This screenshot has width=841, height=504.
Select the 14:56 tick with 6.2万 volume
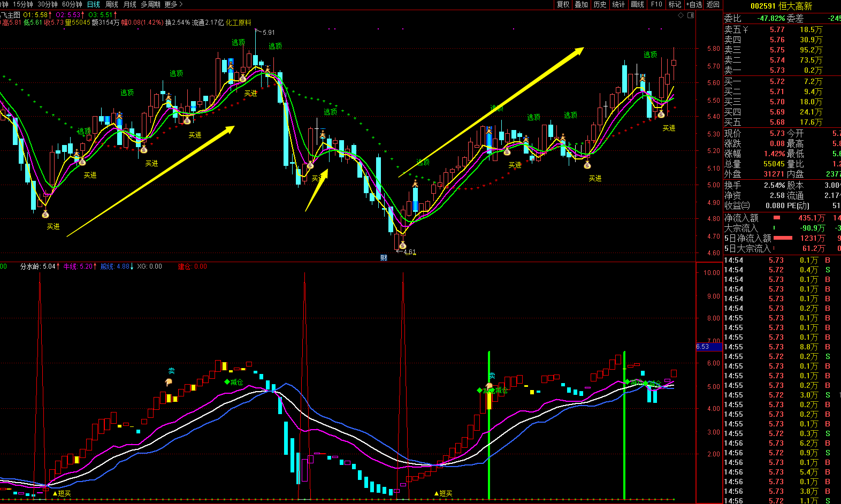782,443
